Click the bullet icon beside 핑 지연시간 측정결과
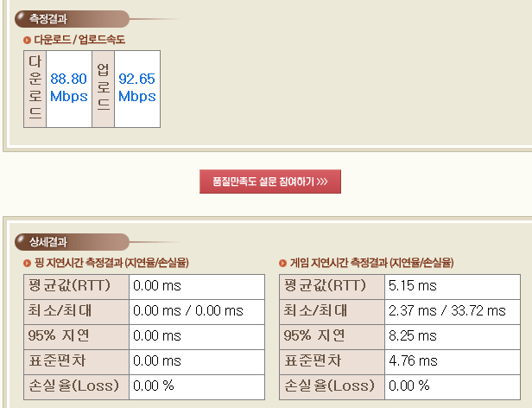 (28, 263)
